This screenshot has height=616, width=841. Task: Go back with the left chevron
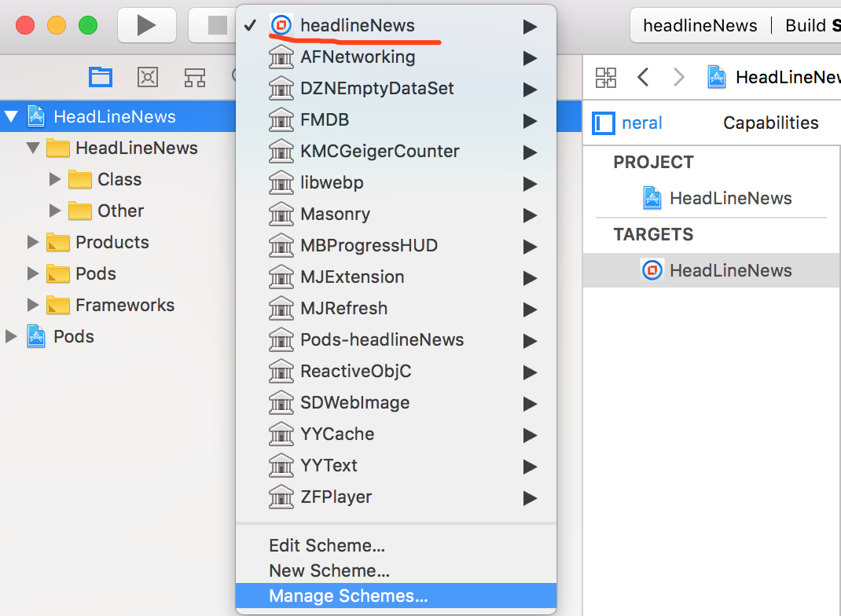click(643, 77)
